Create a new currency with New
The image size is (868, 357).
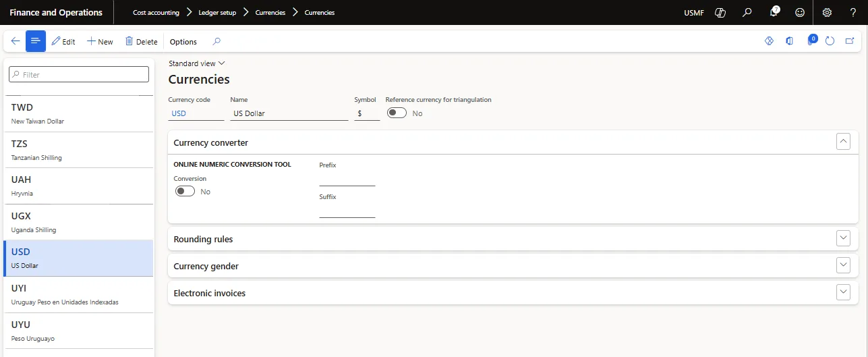(x=100, y=41)
